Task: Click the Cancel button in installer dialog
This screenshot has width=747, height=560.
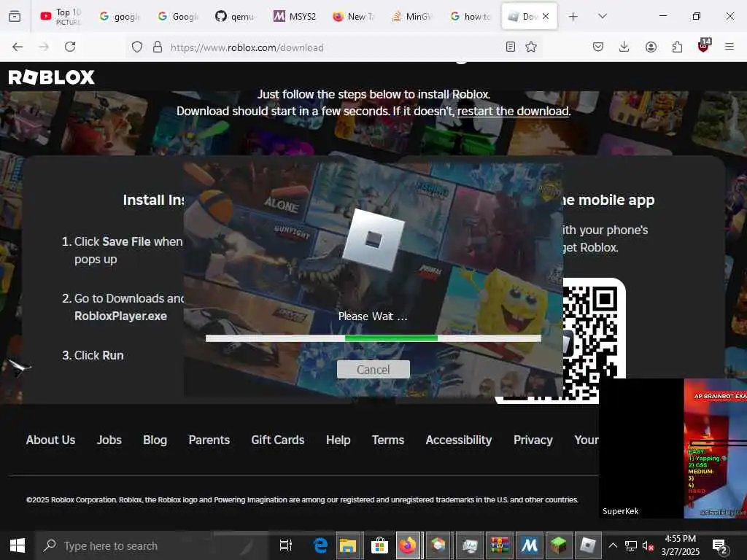Action: pos(373,370)
